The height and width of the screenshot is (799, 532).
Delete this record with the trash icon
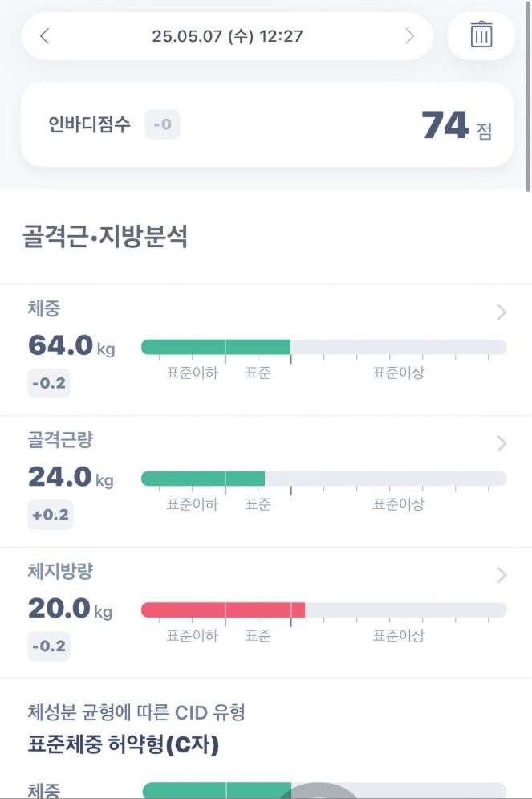[x=481, y=35]
